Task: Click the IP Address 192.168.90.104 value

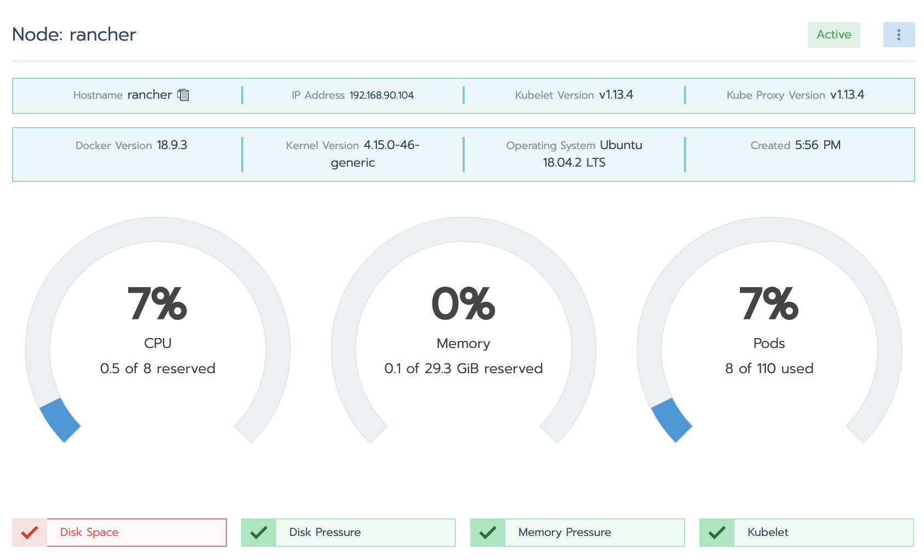Action: coord(383,95)
